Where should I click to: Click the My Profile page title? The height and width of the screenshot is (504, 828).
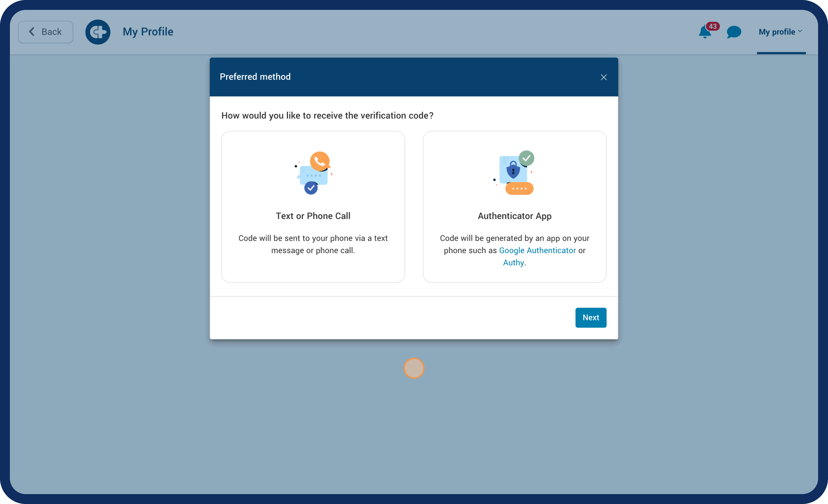point(148,32)
